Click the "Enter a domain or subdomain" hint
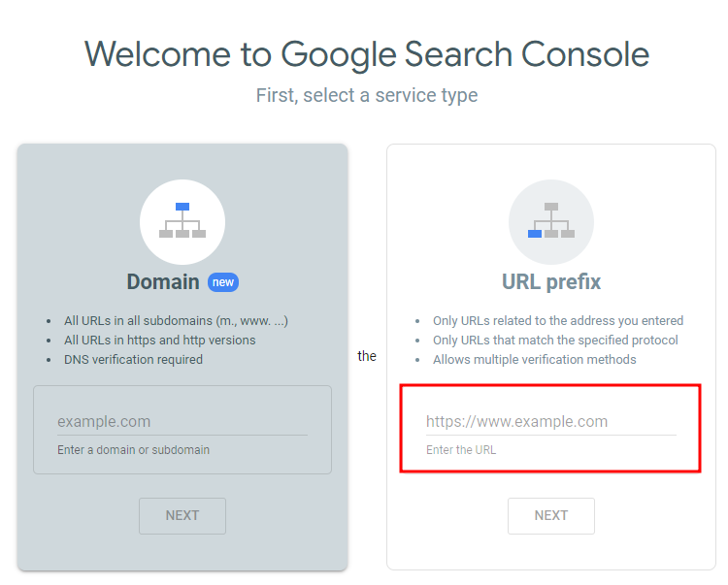 (133, 449)
